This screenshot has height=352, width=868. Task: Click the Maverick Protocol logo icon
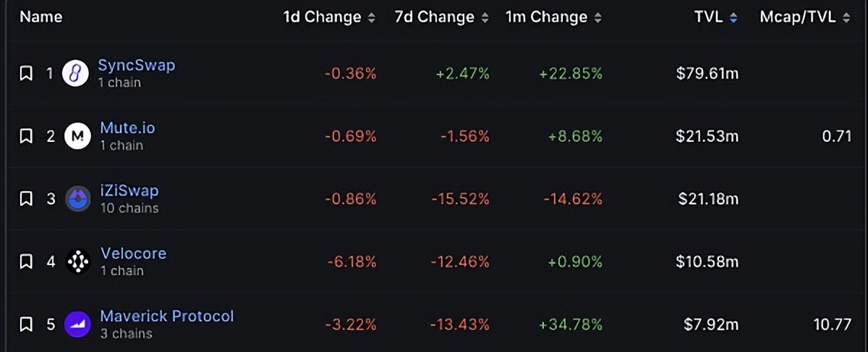(x=78, y=324)
